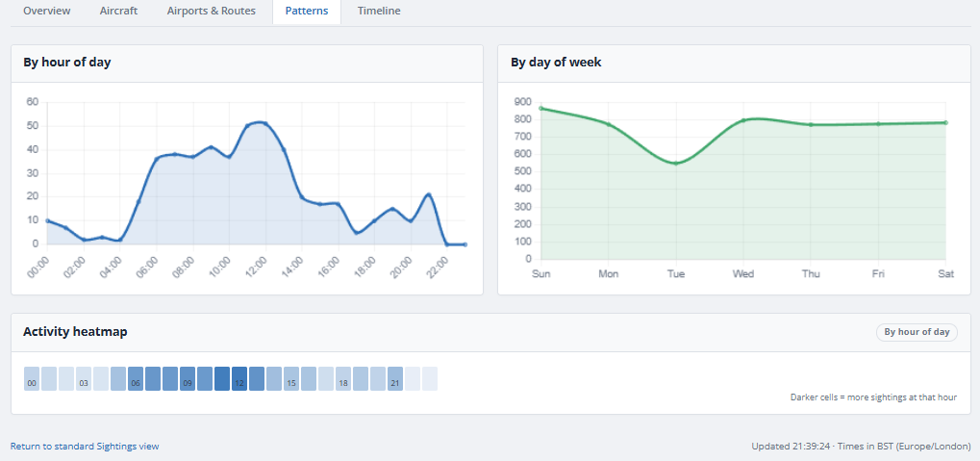Select heatmap cell labeled 00
Image resolution: width=980 pixels, height=461 pixels.
[32, 379]
